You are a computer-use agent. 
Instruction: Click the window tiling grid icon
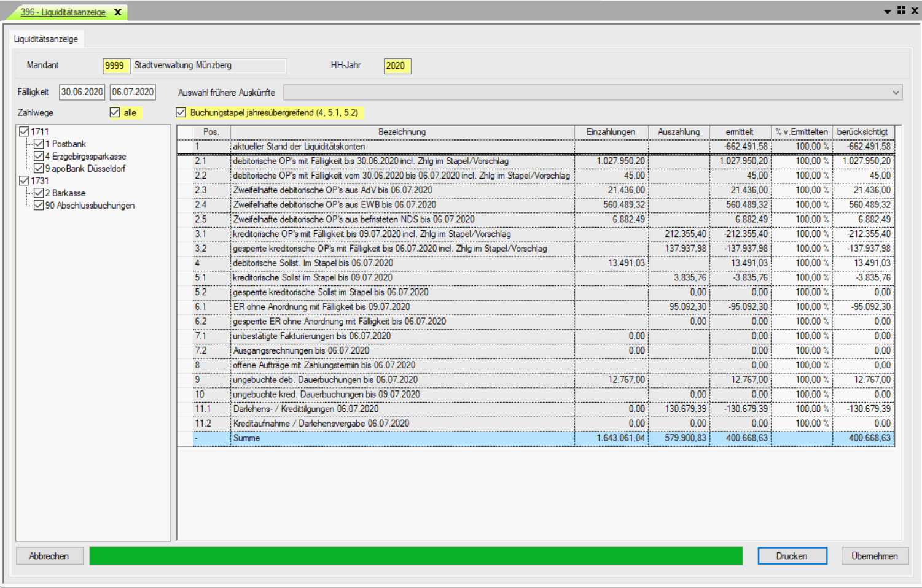pyautogui.click(x=901, y=10)
